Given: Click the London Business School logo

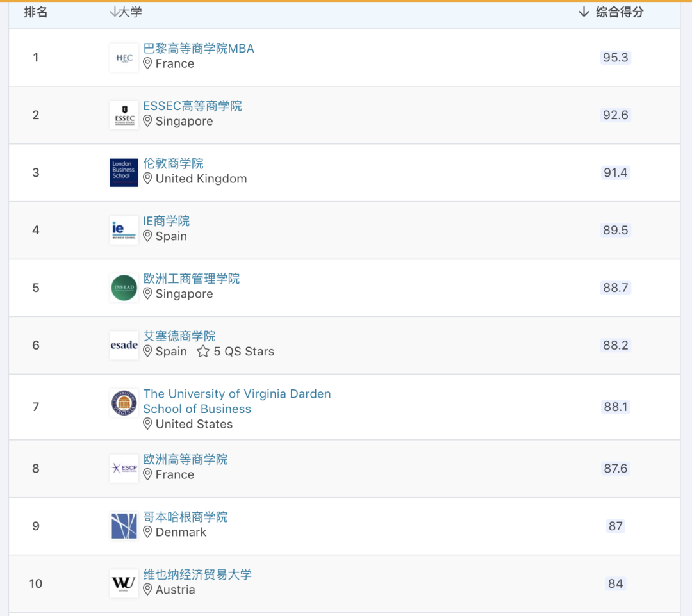Looking at the screenshot, I should tap(124, 173).
